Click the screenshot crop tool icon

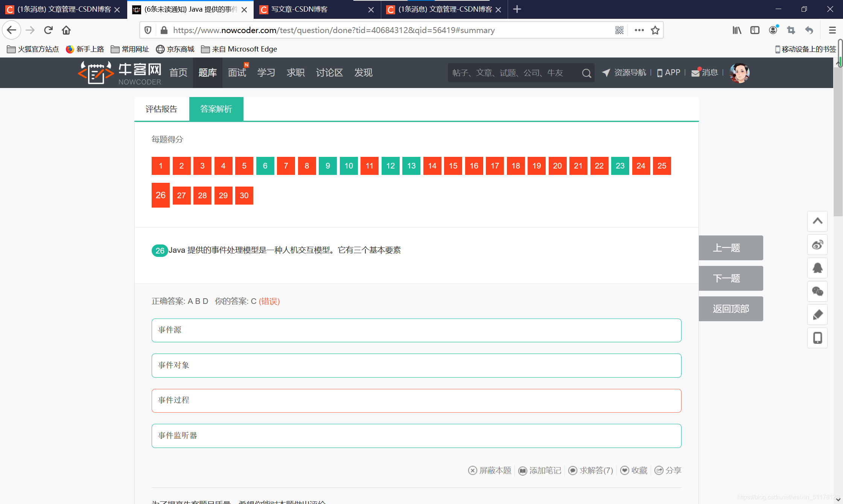(x=791, y=30)
